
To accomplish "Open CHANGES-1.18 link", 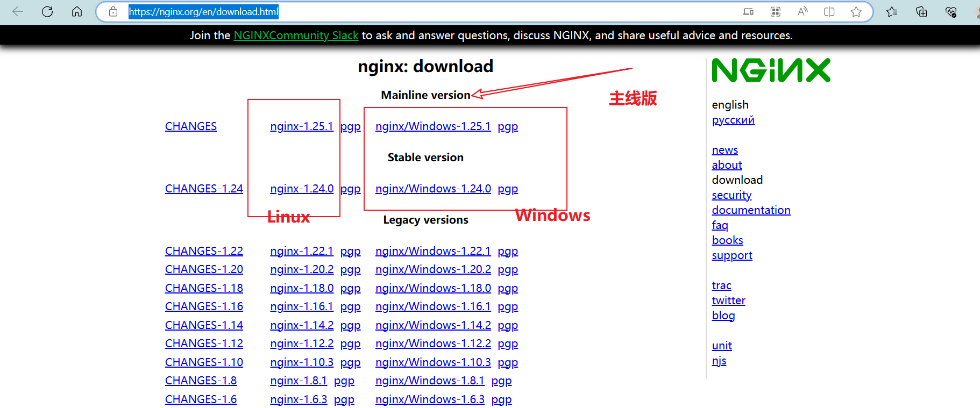I will [x=204, y=288].
